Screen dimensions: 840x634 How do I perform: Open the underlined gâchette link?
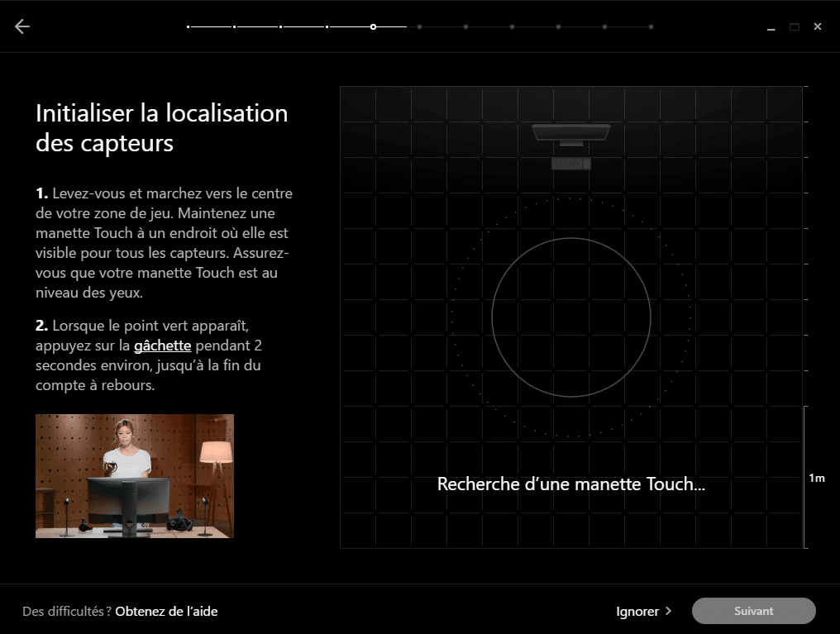point(162,346)
